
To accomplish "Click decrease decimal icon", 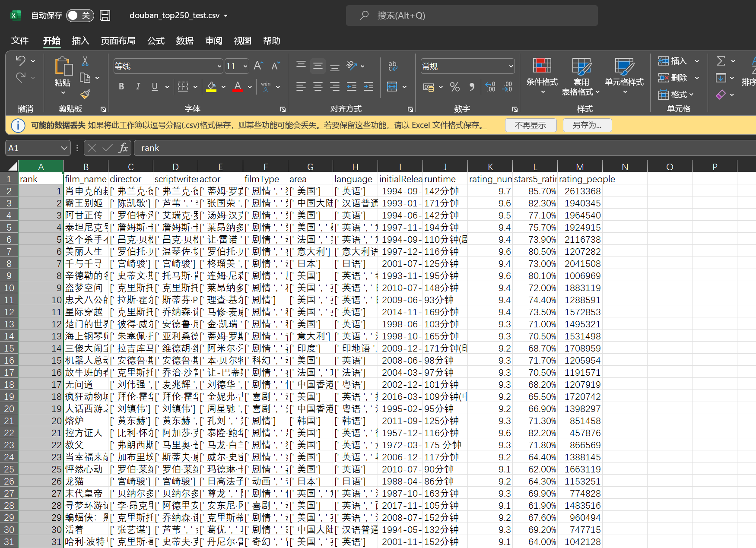I will pyautogui.click(x=507, y=87).
